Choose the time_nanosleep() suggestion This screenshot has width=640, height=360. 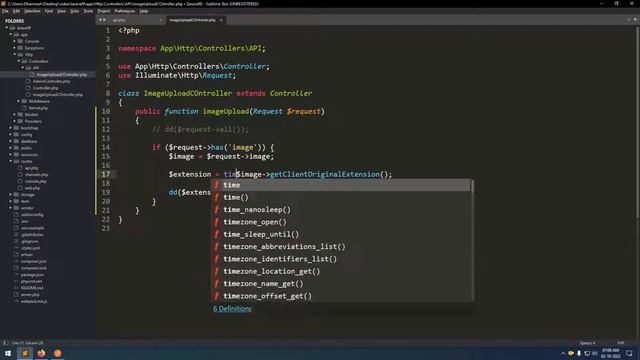click(342, 210)
